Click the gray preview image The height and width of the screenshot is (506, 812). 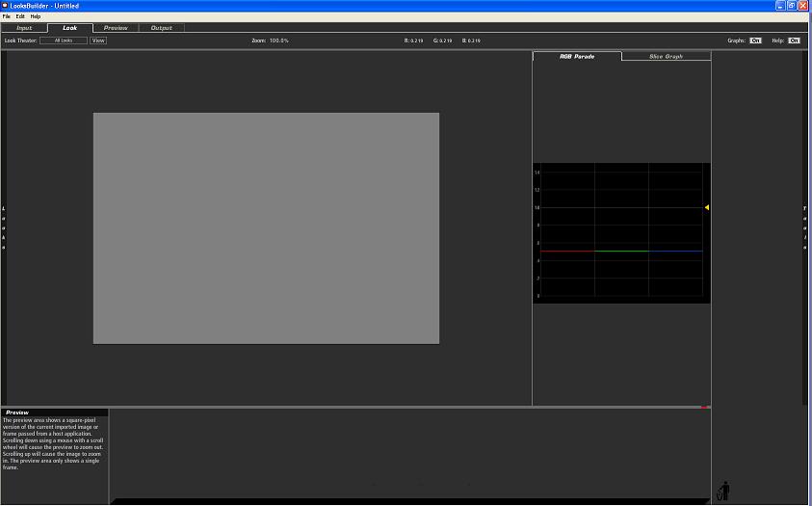point(266,227)
